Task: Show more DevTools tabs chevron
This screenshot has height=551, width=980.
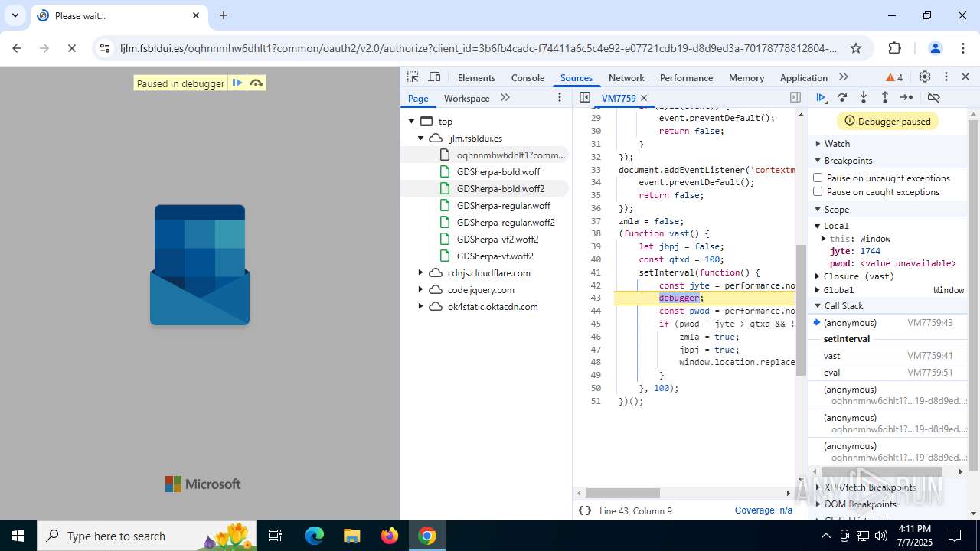Action: pos(844,77)
